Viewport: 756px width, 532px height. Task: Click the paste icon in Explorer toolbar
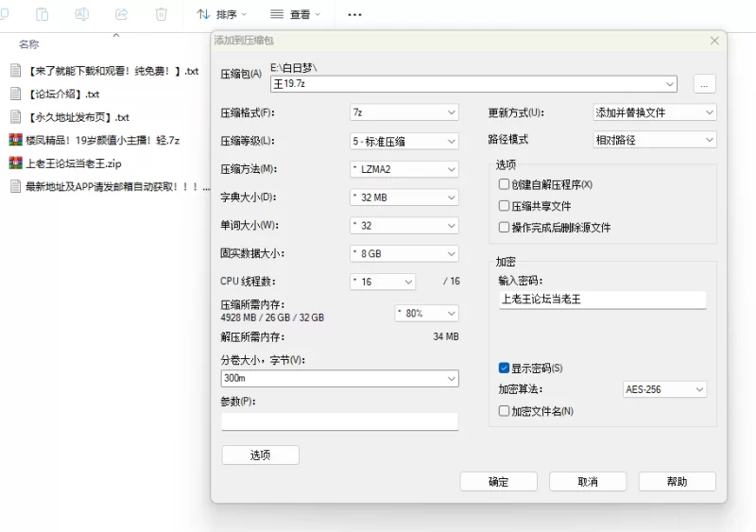(x=43, y=14)
